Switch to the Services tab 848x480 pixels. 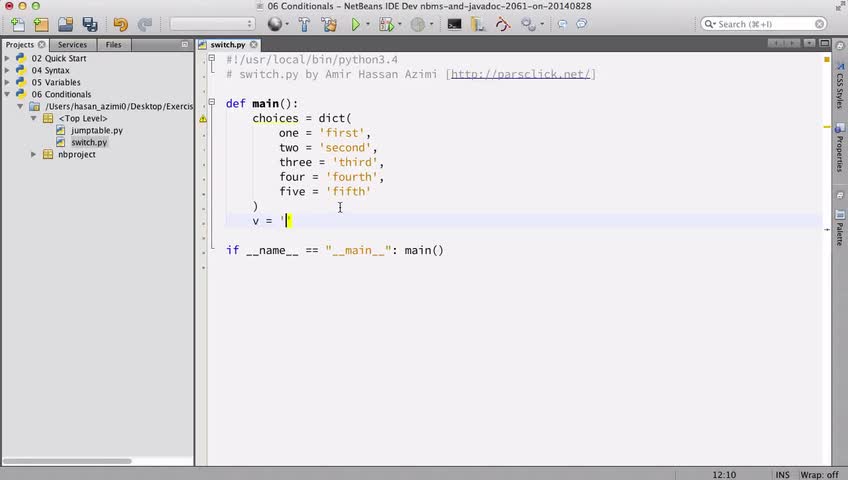coord(72,44)
